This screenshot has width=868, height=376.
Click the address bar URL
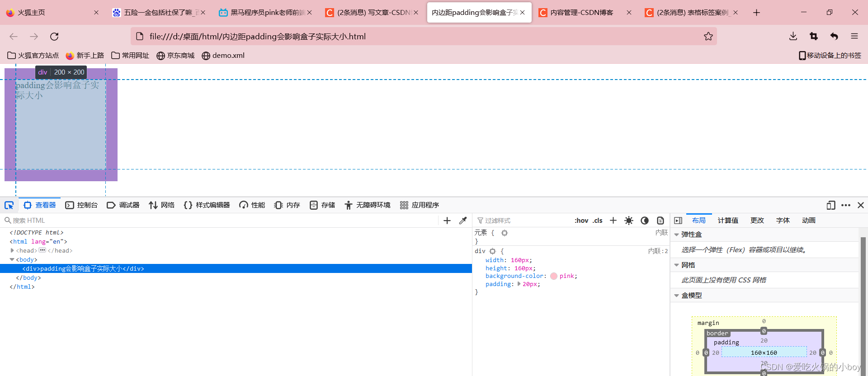[x=258, y=37]
